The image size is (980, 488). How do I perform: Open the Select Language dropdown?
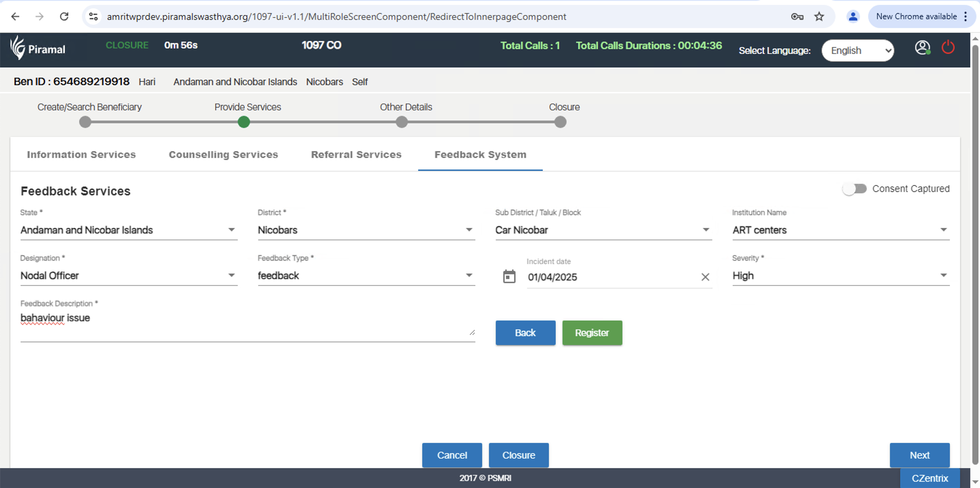pyautogui.click(x=858, y=51)
